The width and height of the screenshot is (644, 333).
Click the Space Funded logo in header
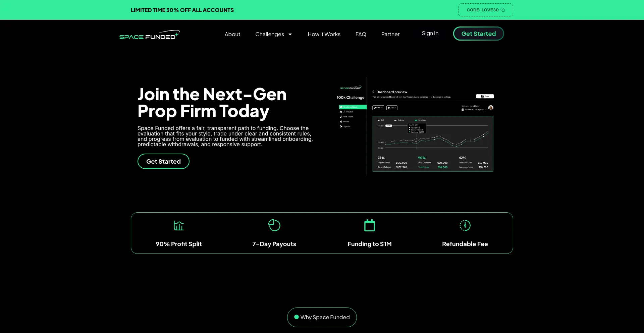click(x=150, y=35)
